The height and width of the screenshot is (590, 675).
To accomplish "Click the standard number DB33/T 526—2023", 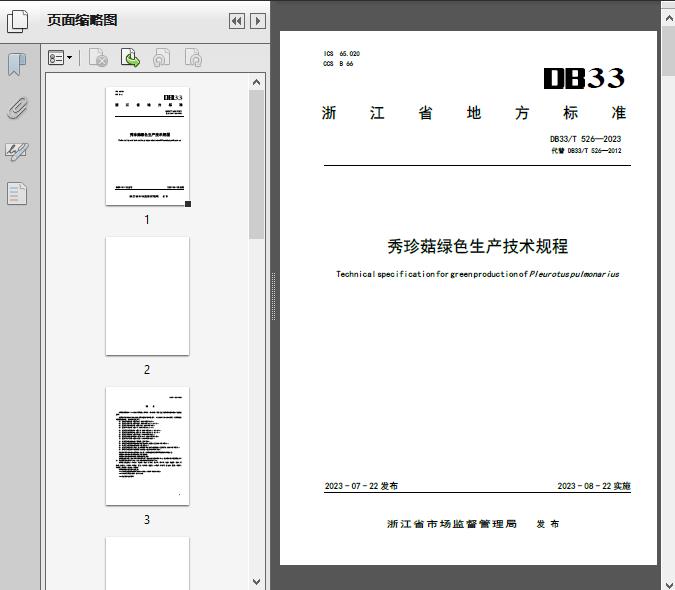I will (x=585, y=139).
